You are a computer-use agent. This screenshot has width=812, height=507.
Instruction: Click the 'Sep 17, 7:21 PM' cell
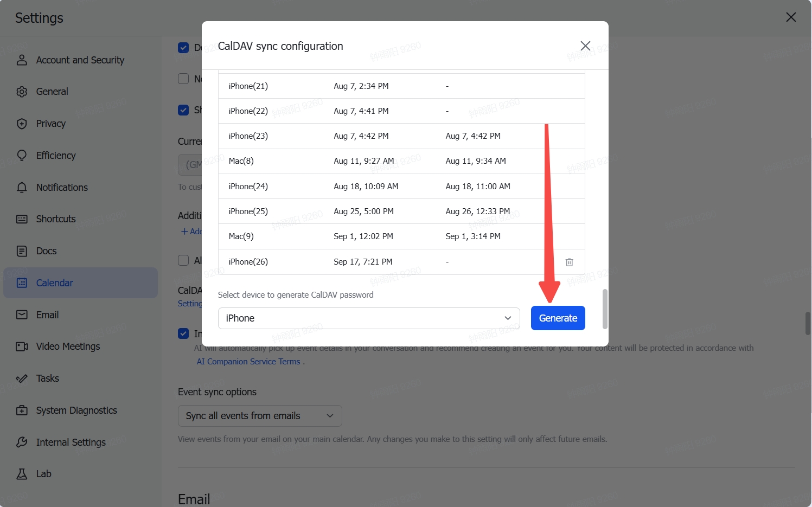(x=363, y=262)
